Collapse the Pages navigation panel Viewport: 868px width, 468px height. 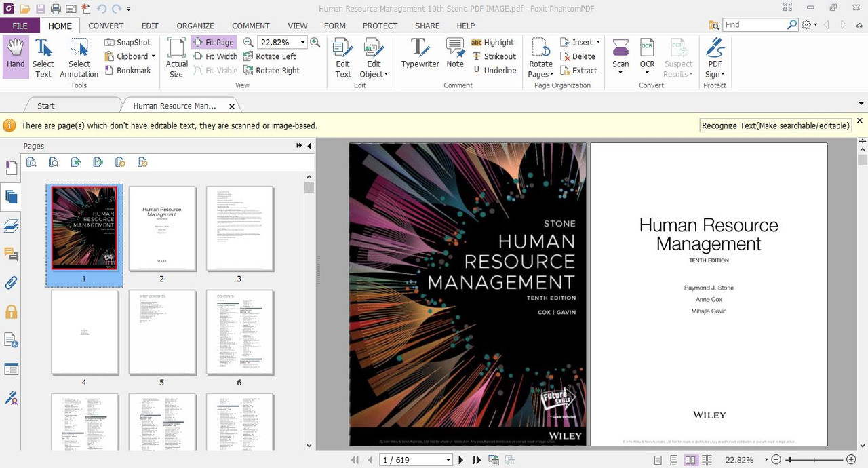click(x=309, y=146)
